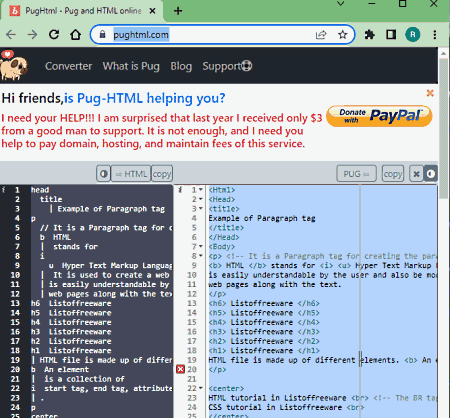The image size is (450, 418).
Task: Click the lock icon in address bar
Action: tap(103, 35)
